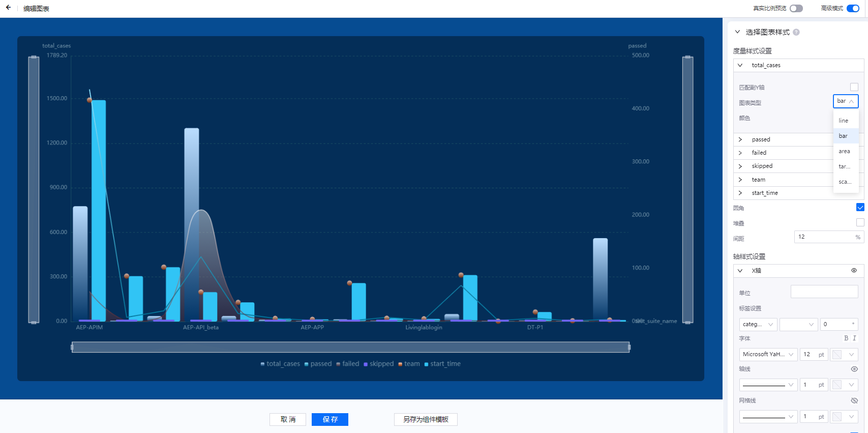Viewport: 868px width, 433px height.
Task: Open the font color swatch picker
Action: pos(844,354)
